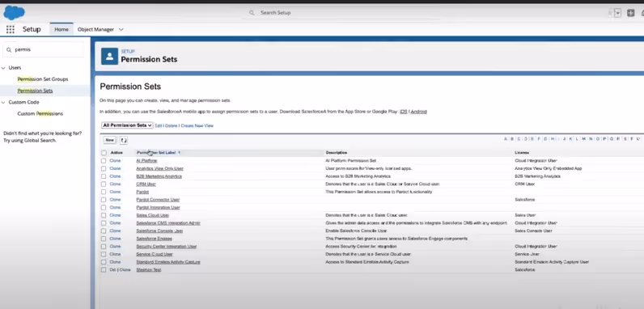Click Del on Stephen Test row

[x=112, y=270]
